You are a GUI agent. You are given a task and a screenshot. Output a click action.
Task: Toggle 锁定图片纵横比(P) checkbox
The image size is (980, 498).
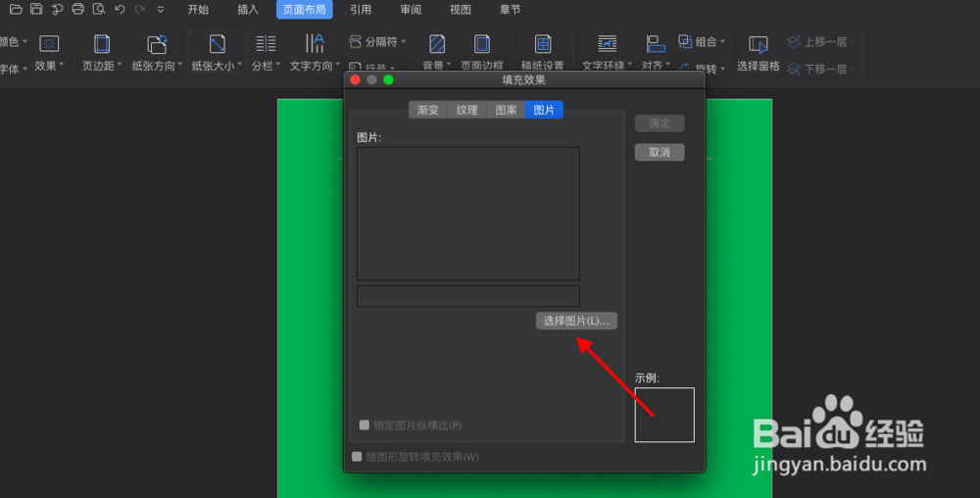pos(364,424)
